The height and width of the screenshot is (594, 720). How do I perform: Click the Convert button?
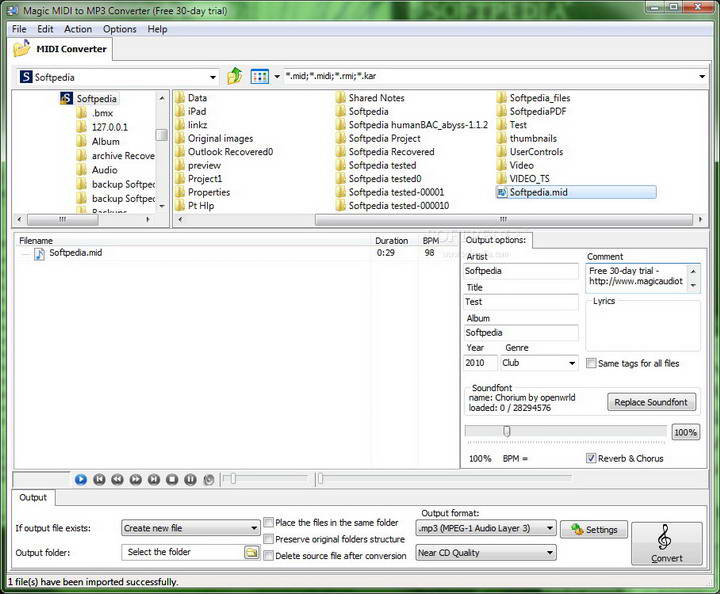(x=666, y=544)
